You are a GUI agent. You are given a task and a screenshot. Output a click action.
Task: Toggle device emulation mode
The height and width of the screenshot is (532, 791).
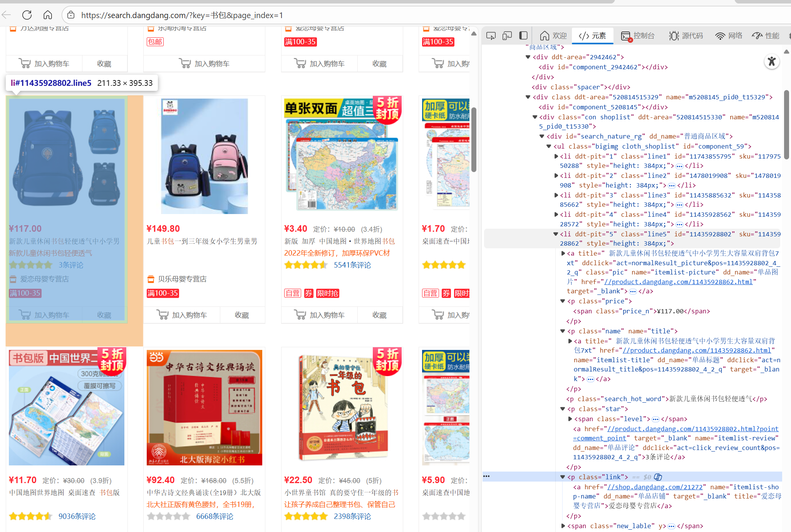click(x=507, y=36)
